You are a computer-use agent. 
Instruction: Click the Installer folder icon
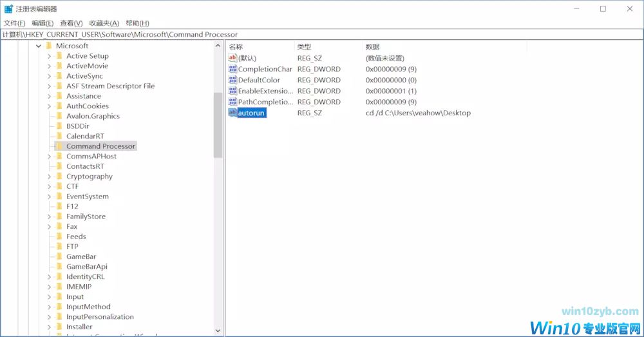[59, 327]
